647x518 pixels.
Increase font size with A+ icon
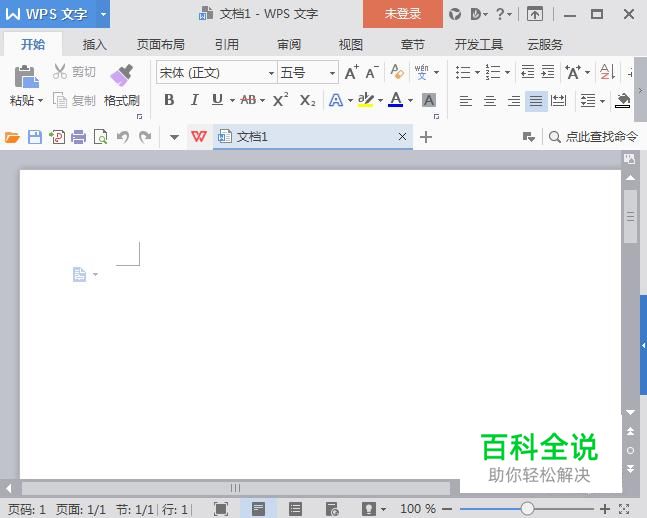352,73
